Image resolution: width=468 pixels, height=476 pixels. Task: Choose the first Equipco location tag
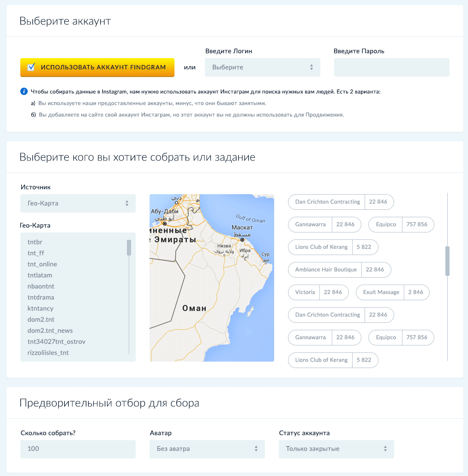pyautogui.click(x=401, y=225)
